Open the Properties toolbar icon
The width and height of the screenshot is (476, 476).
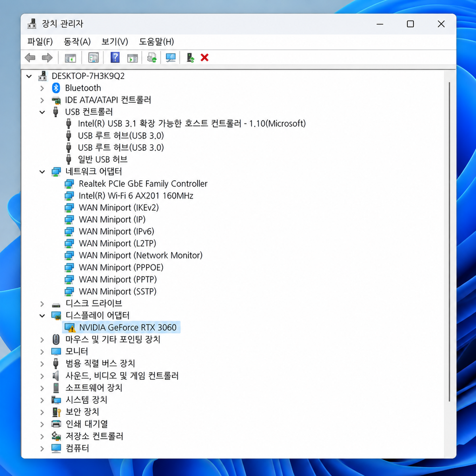coord(93,57)
